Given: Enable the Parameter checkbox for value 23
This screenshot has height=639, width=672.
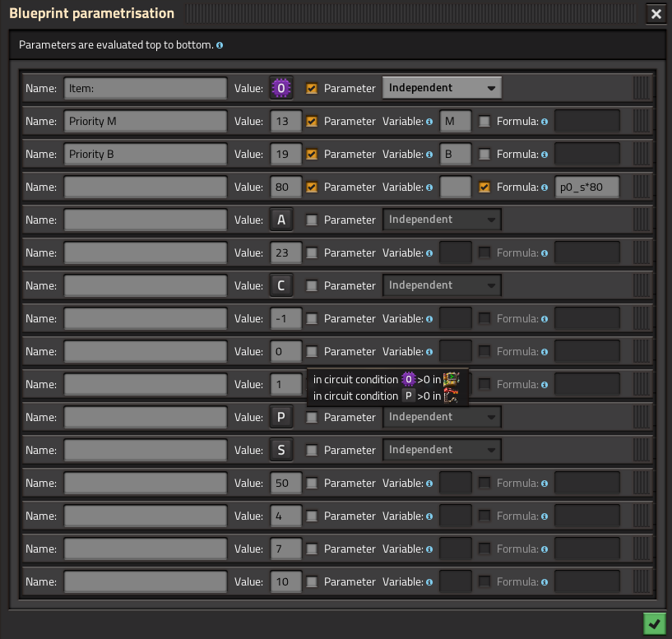Looking at the screenshot, I should 312,252.
